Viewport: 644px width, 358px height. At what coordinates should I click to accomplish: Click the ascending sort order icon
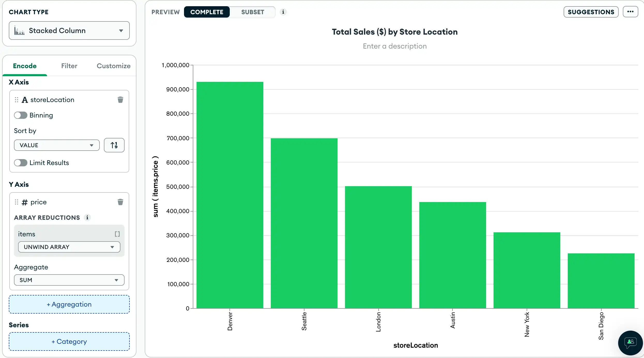pos(114,145)
